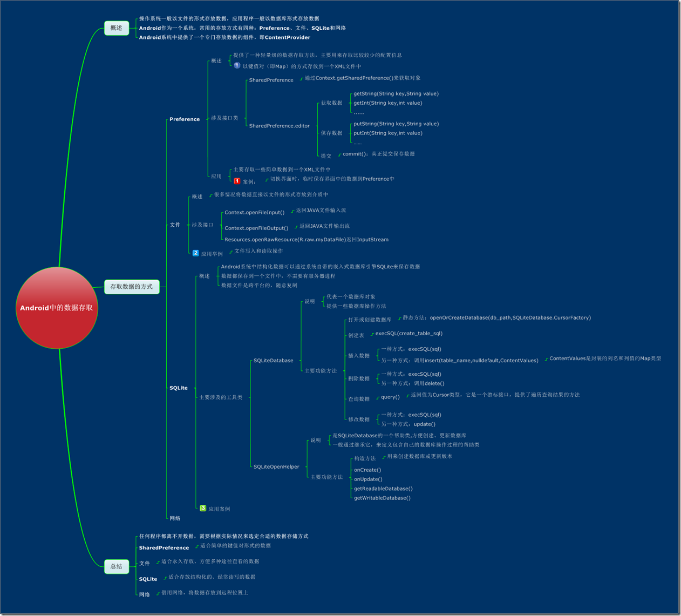Click the SQLite branch under 存取数据的方式
This screenshot has height=616, width=681.
point(179,388)
